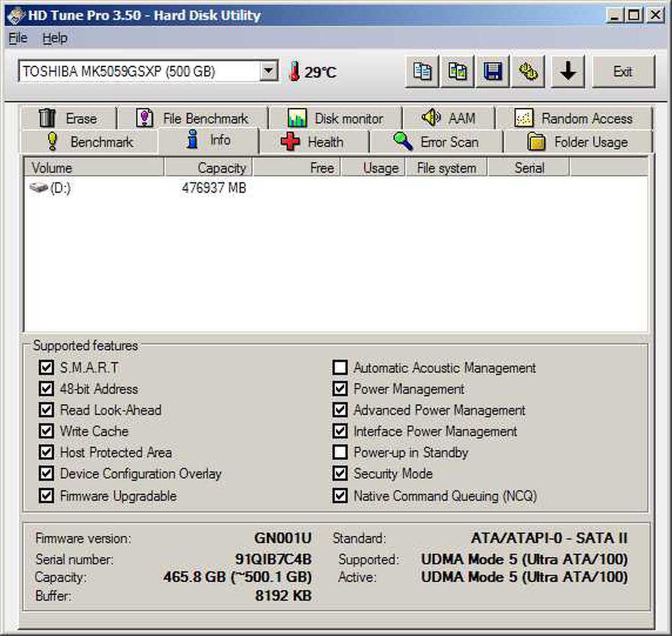This screenshot has height=636, width=672.
Task: Click serial number 91QIB7C4B value
Action: pos(273,559)
